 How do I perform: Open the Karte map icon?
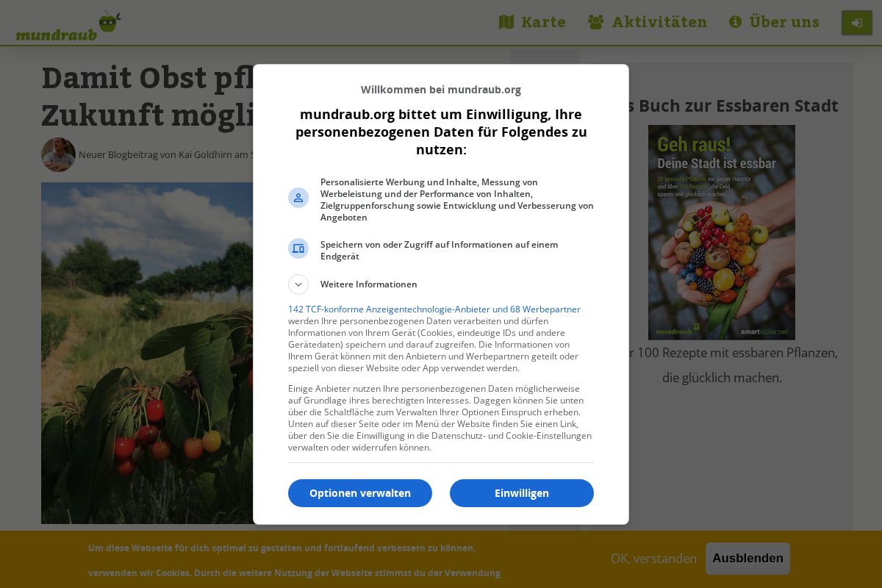(506, 22)
